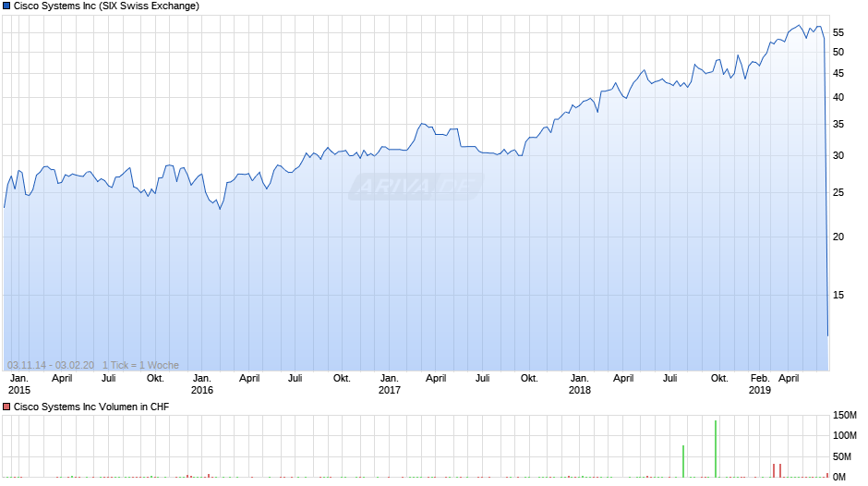
Task: Click the shorter green volume bar
Action: pos(683,461)
